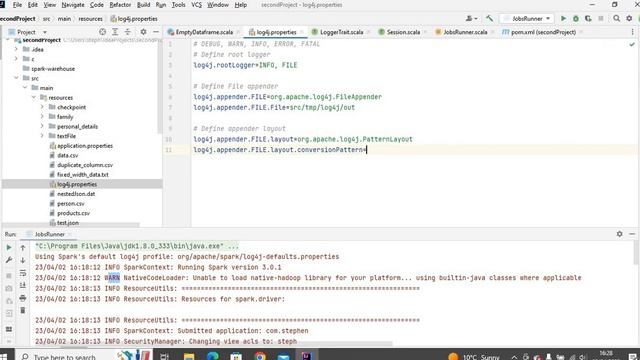Screen dimensions: 640x360
Task: Expand the textFile folder
Action: pyautogui.click(x=42, y=136)
